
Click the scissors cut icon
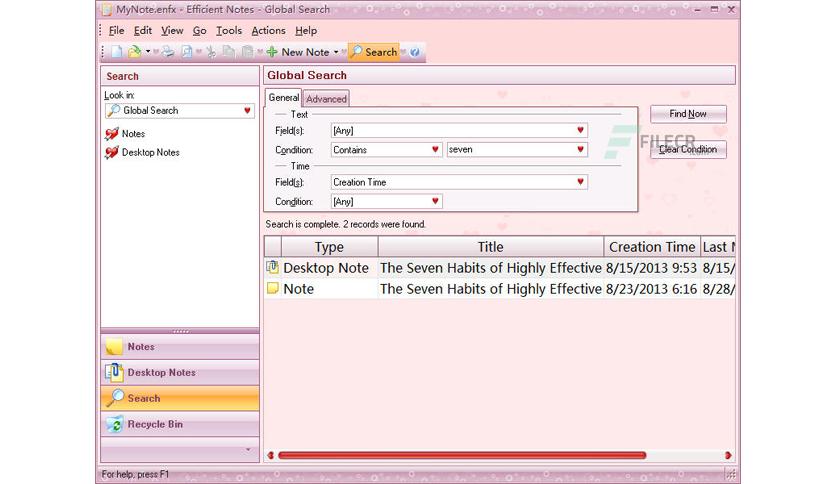[211, 52]
